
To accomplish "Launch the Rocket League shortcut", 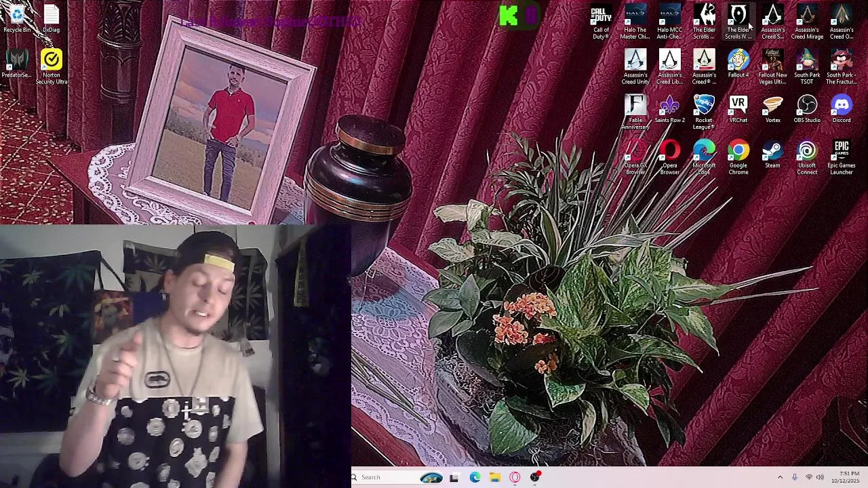I will point(704,113).
